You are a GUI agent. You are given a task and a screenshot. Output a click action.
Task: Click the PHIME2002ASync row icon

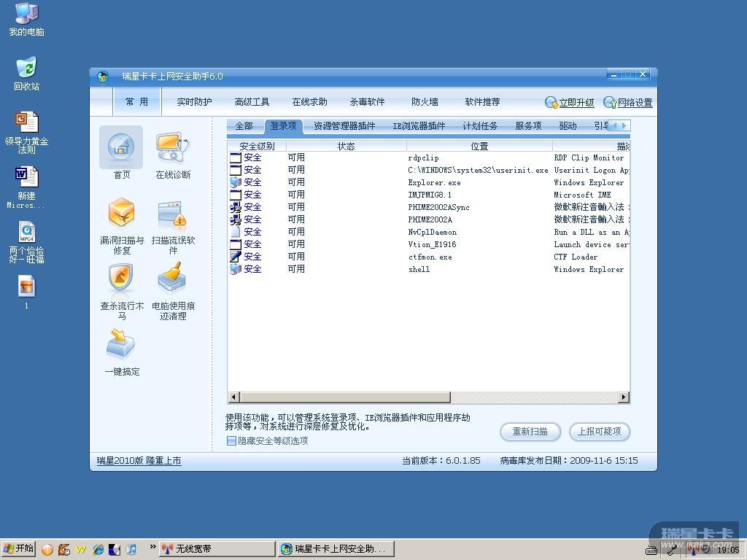(236, 207)
